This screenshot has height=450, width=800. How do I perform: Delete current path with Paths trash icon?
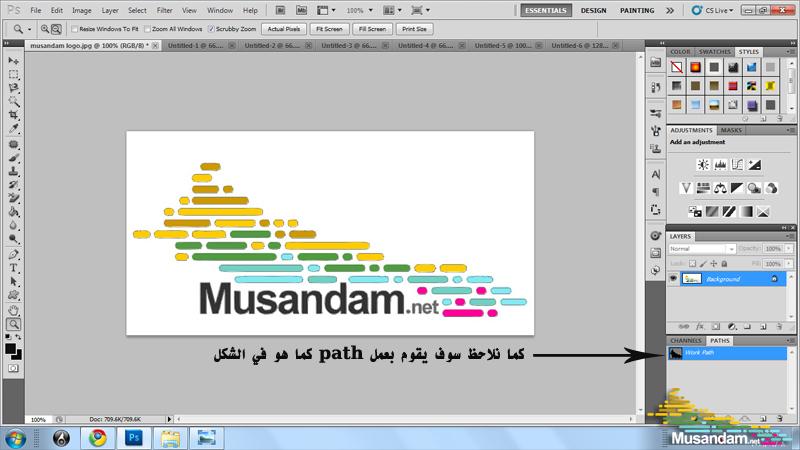(780, 418)
